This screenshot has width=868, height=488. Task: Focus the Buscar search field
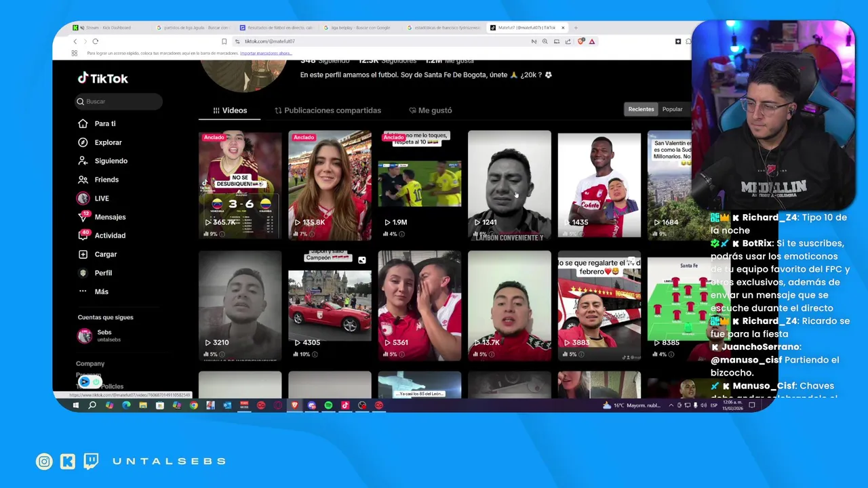click(119, 101)
